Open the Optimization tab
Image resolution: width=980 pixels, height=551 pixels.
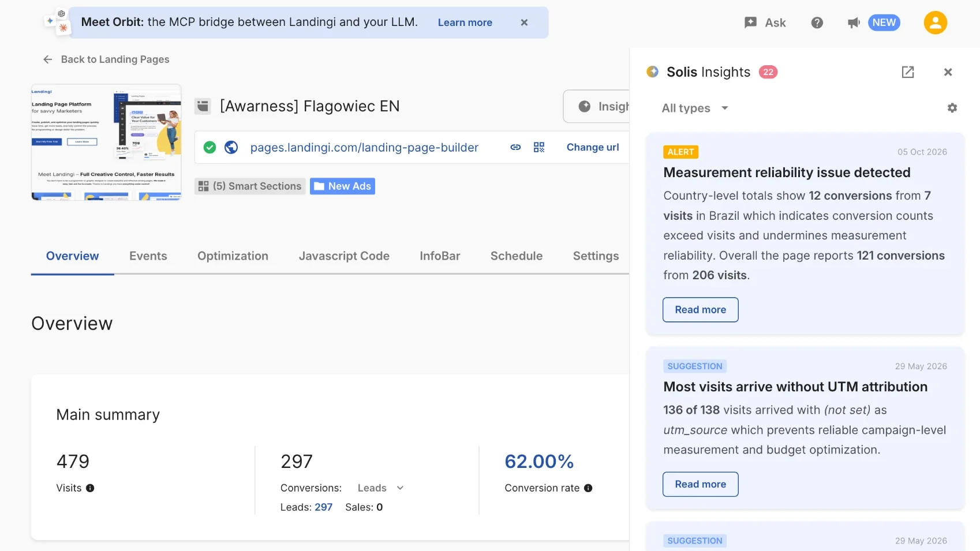click(233, 256)
